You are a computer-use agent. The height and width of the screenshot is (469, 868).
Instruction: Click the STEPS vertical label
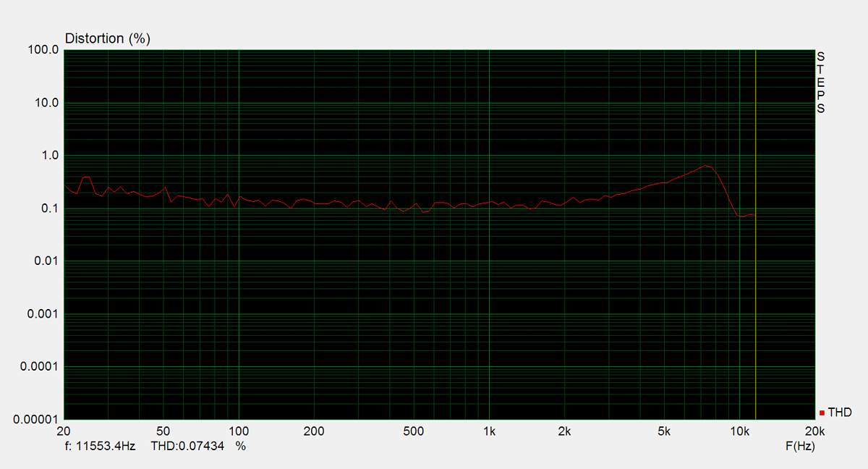(820, 83)
